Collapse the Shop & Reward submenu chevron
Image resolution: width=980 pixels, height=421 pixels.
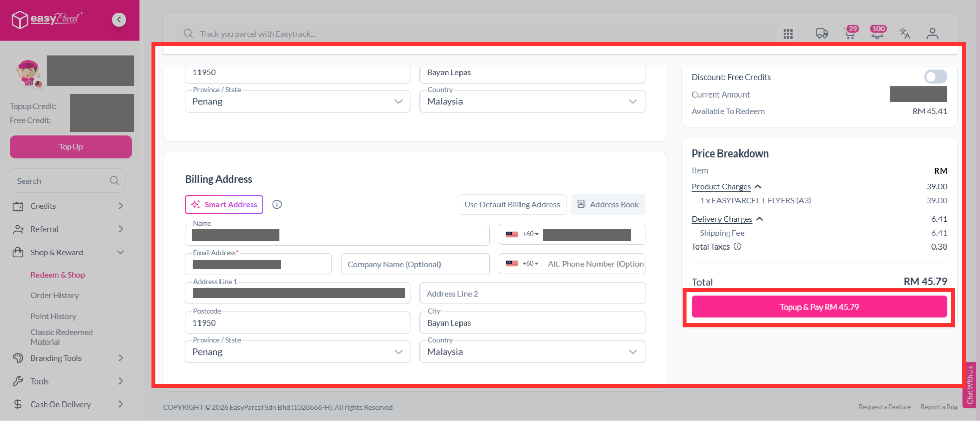pos(121,252)
